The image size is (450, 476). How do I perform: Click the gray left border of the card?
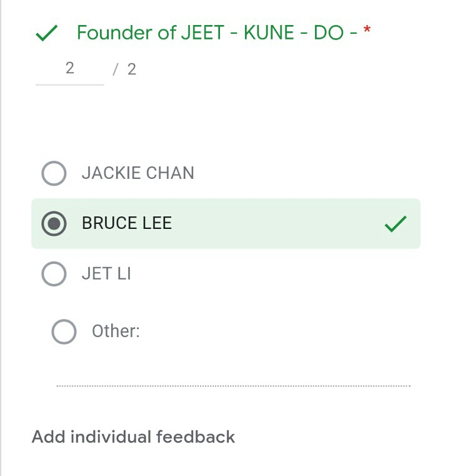[1, 250]
